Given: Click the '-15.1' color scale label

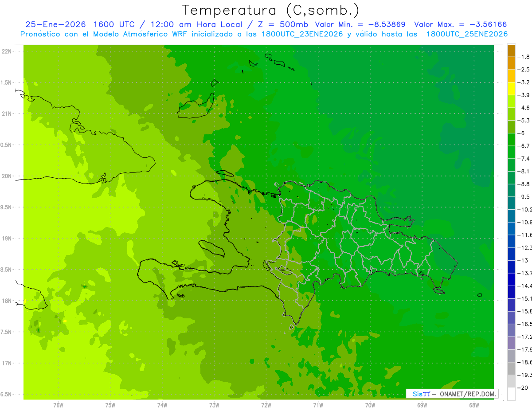Looking at the screenshot, I should tap(524, 298).
